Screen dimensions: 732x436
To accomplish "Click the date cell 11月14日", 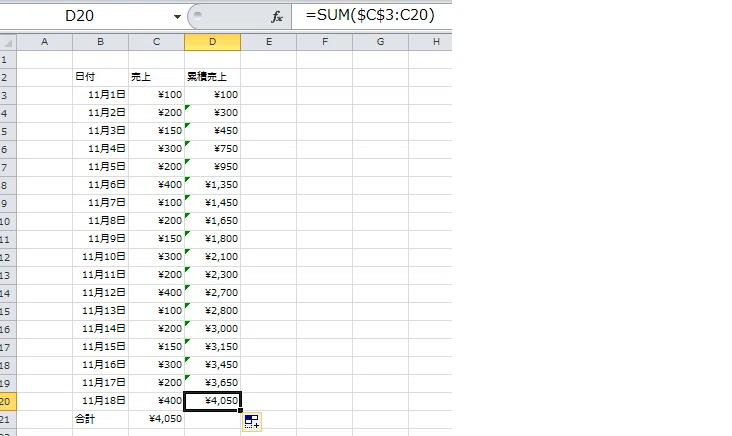I will pos(100,329).
